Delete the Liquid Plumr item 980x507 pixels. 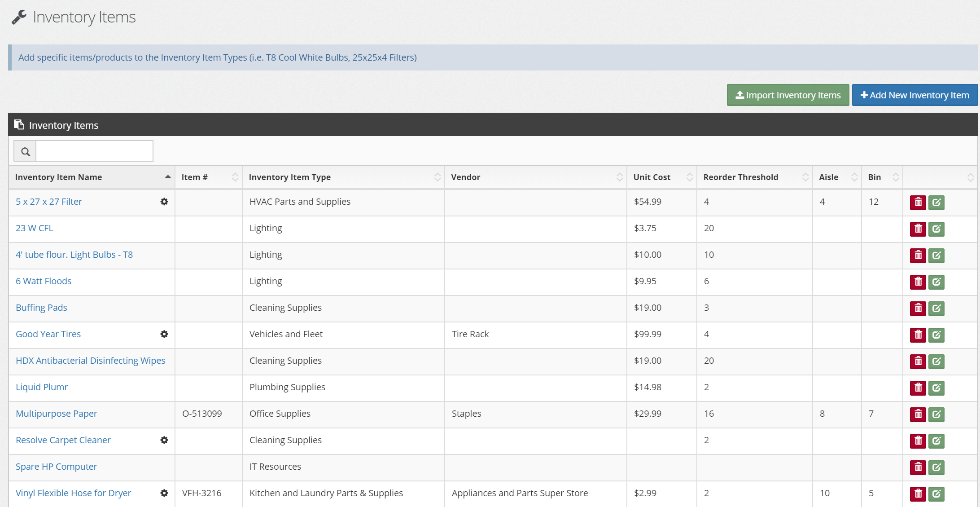tap(918, 388)
